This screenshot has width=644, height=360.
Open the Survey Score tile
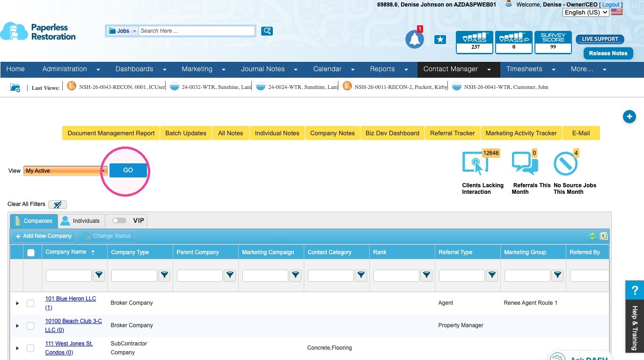tap(553, 43)
